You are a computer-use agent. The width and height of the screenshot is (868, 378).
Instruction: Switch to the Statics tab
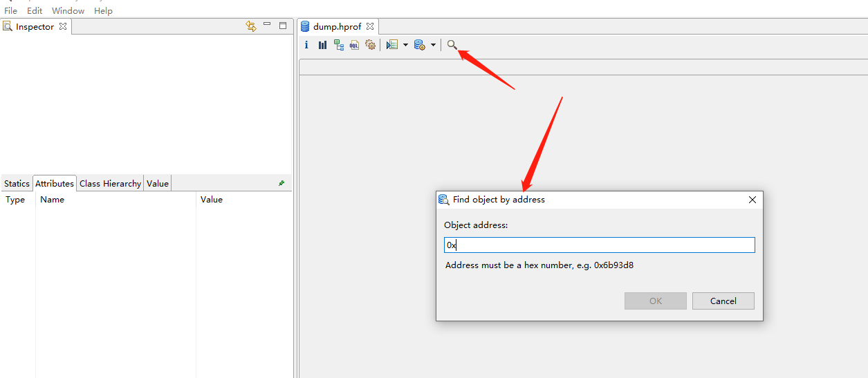coord(17,183)
